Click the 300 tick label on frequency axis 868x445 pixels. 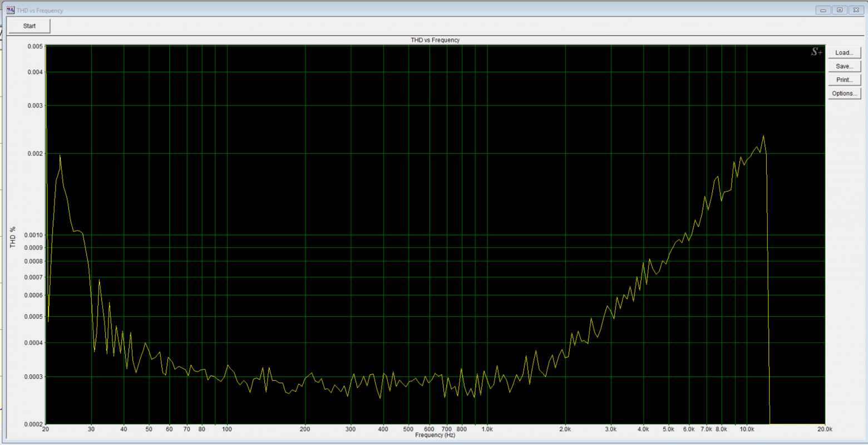(351, 429)
